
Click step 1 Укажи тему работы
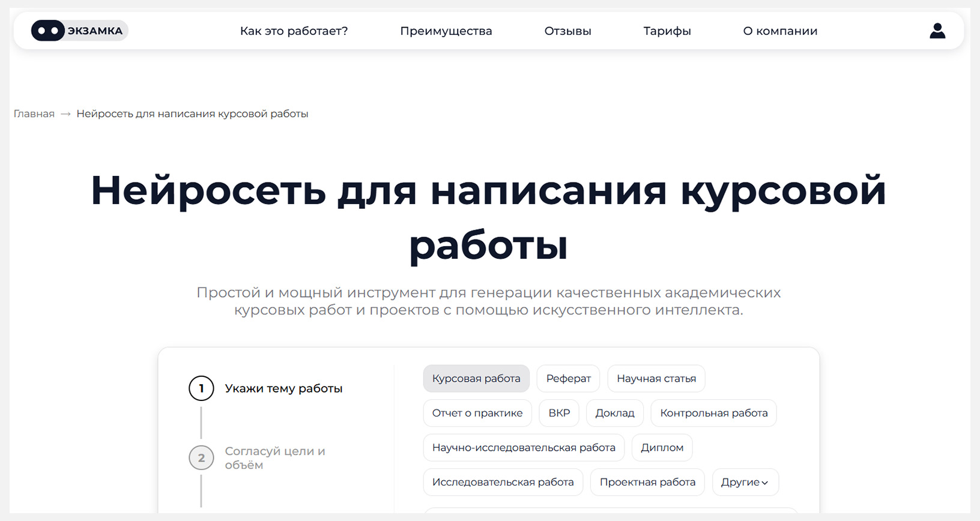point(266,388)
